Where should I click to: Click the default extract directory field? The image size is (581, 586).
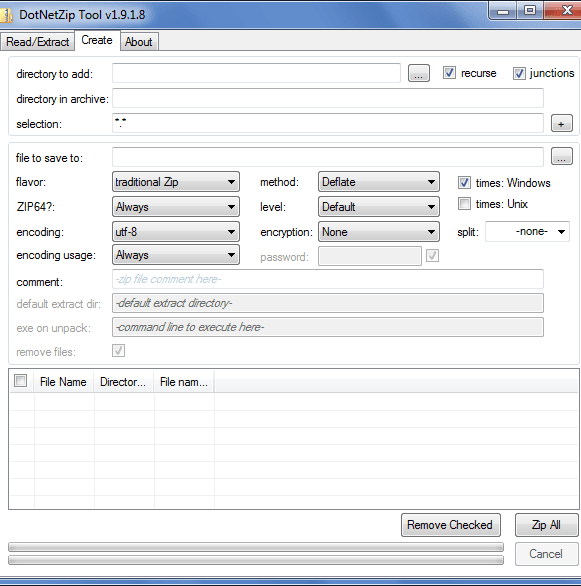[328, 303]
